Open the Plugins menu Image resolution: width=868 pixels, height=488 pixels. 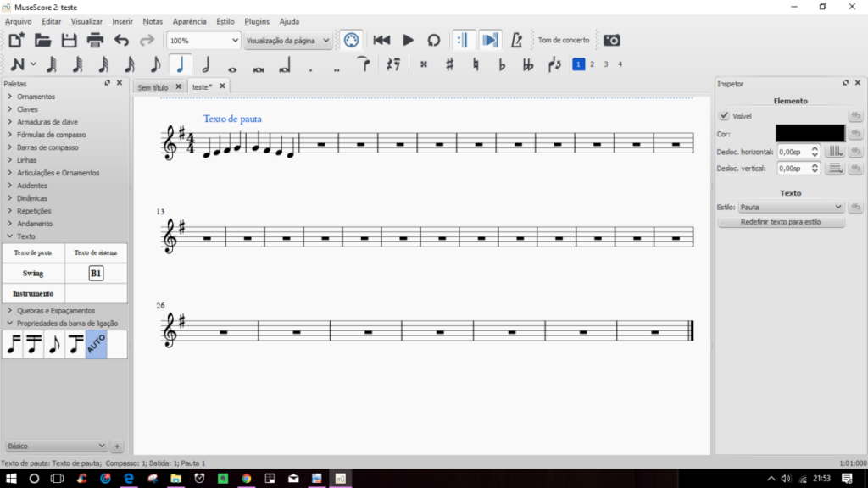coord(257,21)
